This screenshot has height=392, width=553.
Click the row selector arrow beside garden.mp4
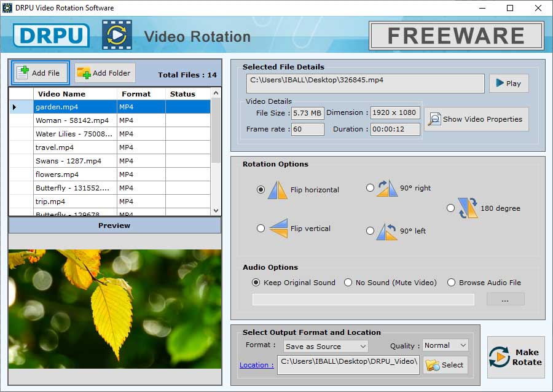click(15, 107)
